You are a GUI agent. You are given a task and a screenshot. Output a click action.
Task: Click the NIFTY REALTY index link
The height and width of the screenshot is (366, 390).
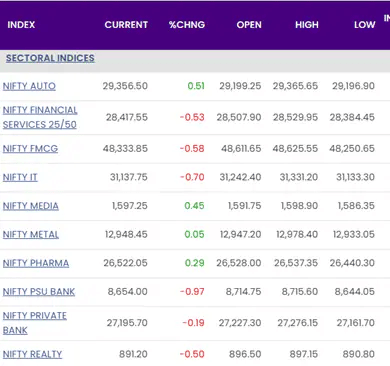pos(32,354)
